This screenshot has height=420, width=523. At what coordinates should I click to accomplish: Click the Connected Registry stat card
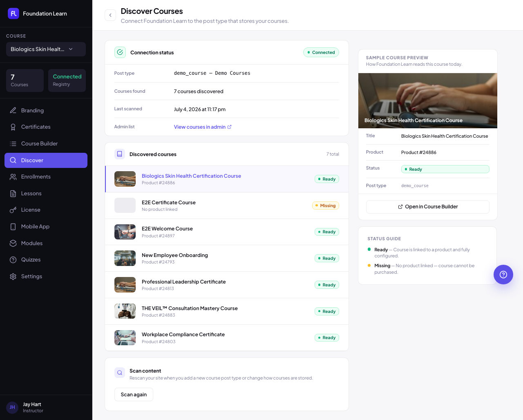coord(67,80)
